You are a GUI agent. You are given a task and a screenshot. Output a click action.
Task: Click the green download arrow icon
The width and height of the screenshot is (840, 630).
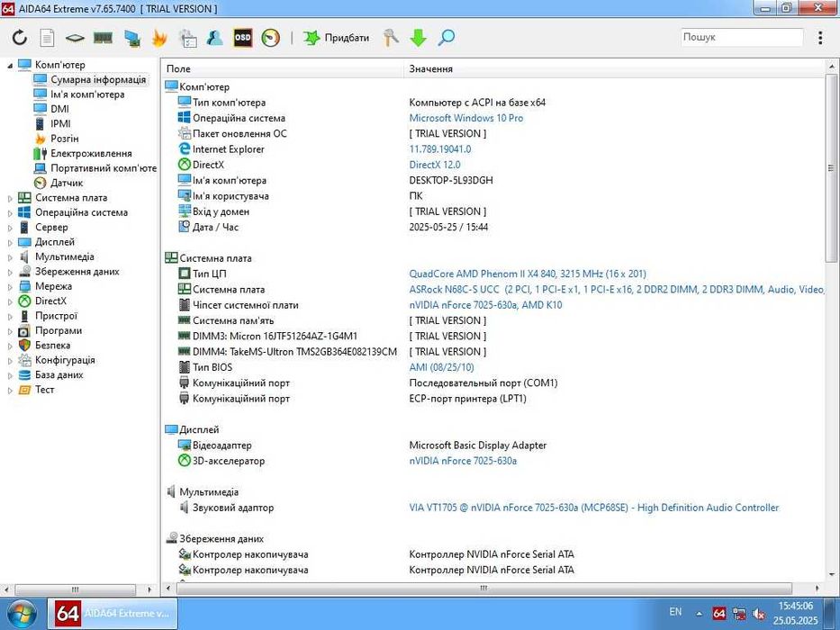[x=419, y=38]
